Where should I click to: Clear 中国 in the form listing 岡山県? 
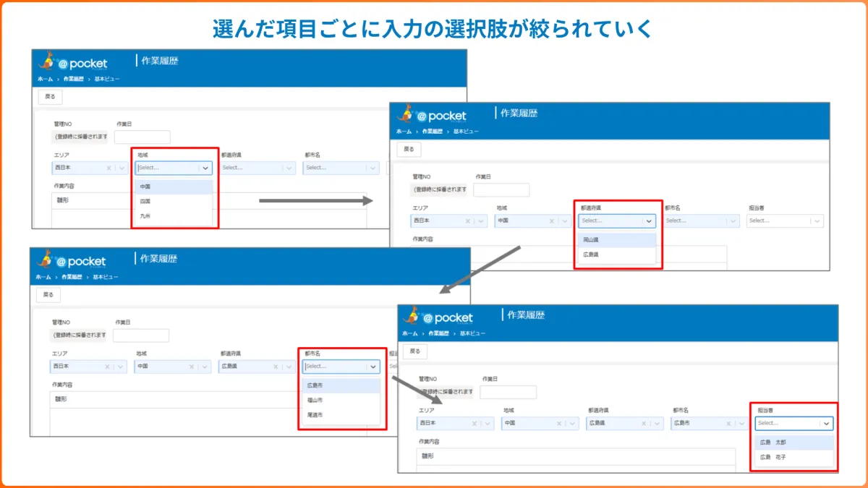(550, 221)
